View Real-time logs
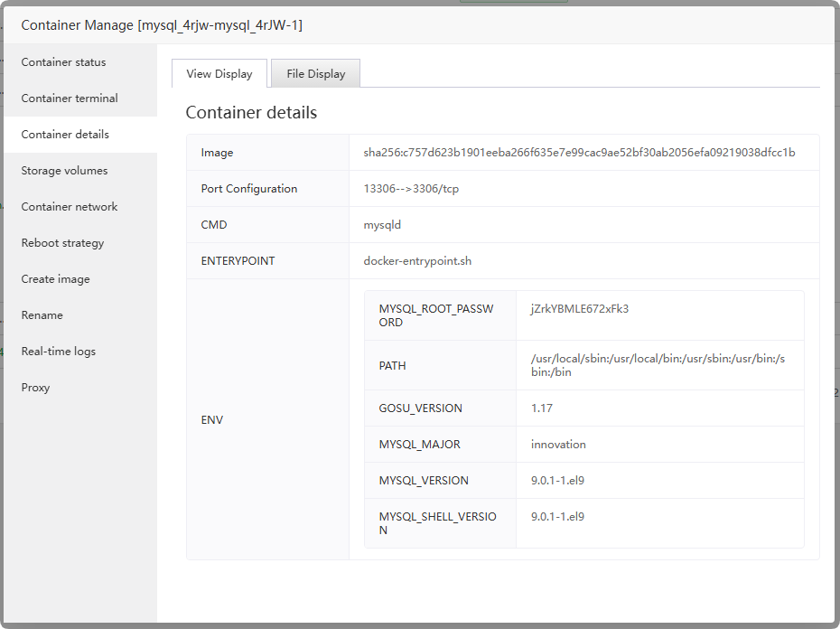This screenshot has width=840, height=629. click(58, 352)
